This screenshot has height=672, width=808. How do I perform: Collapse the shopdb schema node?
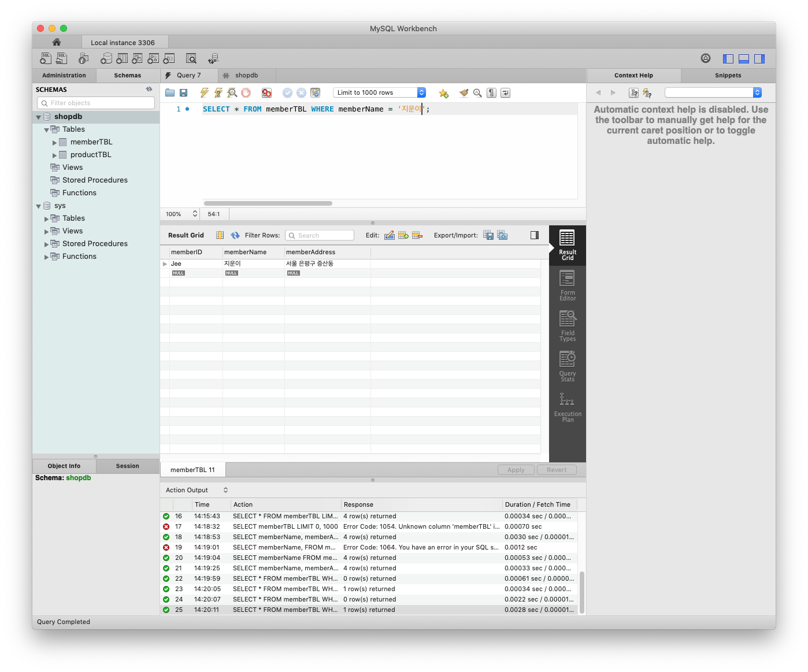pyautogui.click(x=39, y=117)
